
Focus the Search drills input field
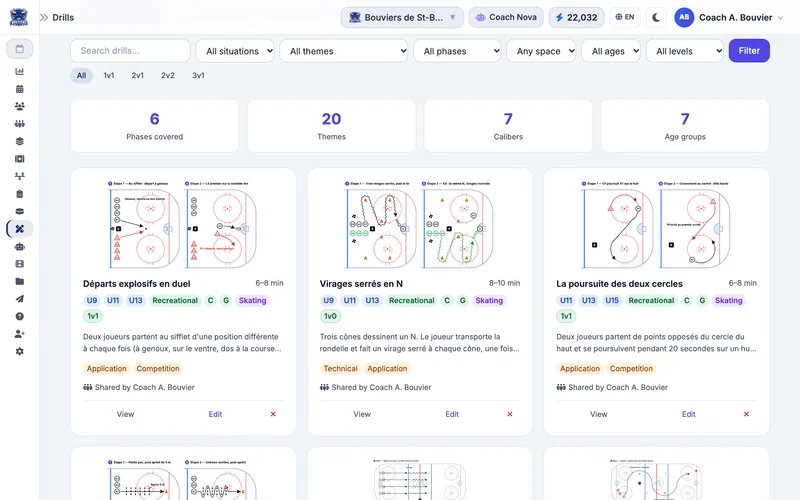(x=130, y=51)
